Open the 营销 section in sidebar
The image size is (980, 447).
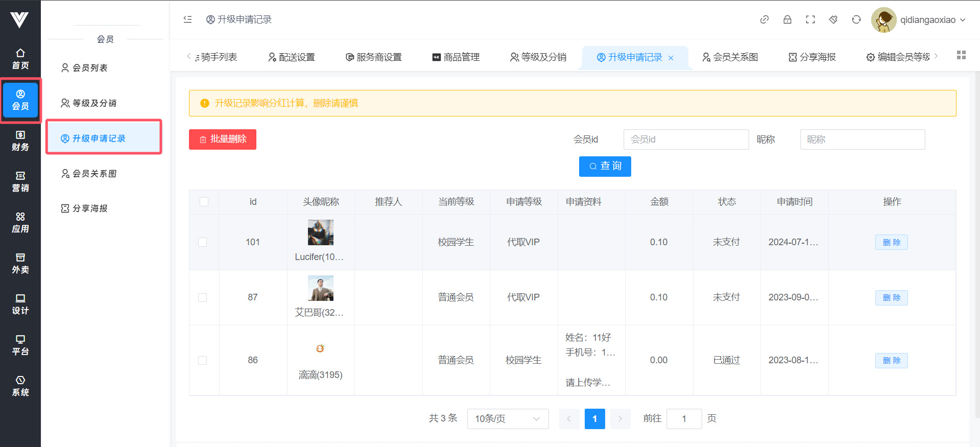coord(20,181)
